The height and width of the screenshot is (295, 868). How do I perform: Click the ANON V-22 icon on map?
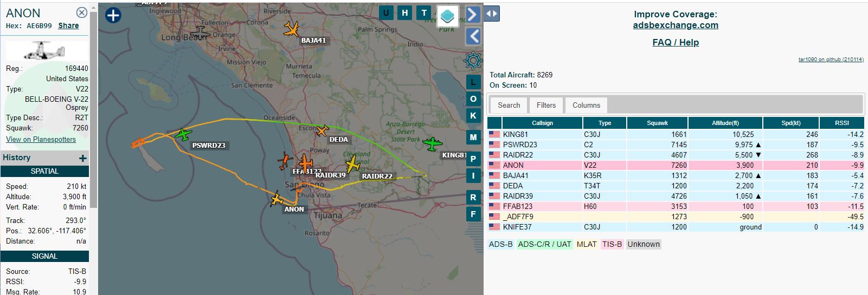click(277, 199)
